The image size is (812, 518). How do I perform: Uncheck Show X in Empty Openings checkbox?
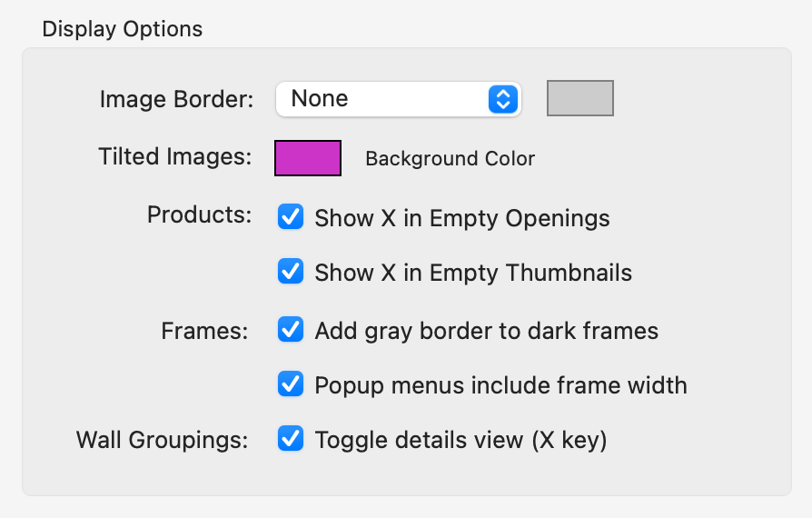(291, 218)
